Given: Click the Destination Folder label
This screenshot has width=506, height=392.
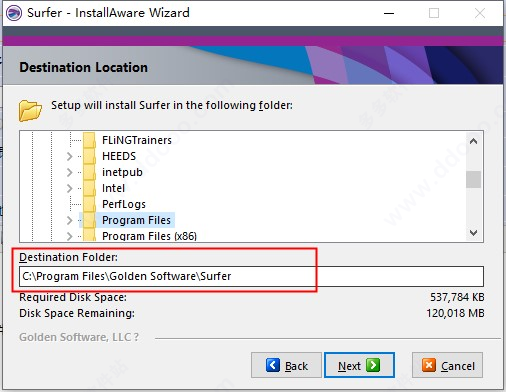Looking at the screenshot, I should (x=68, y=257).
